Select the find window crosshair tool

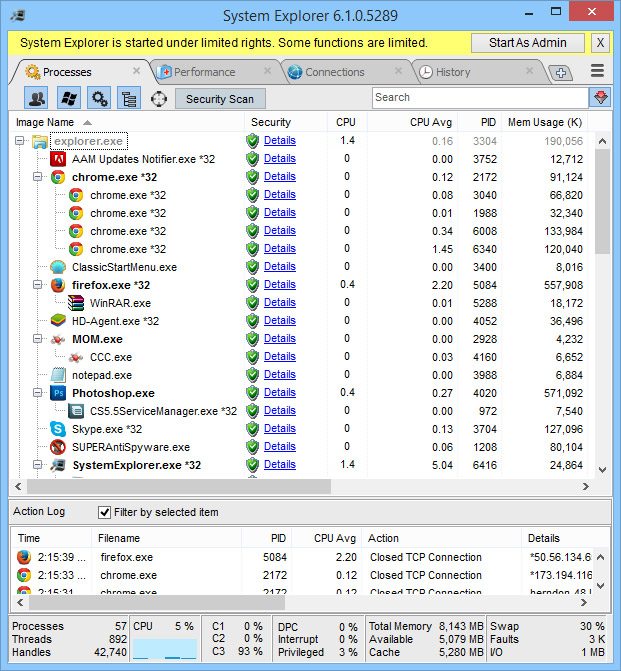coord(159,99)
